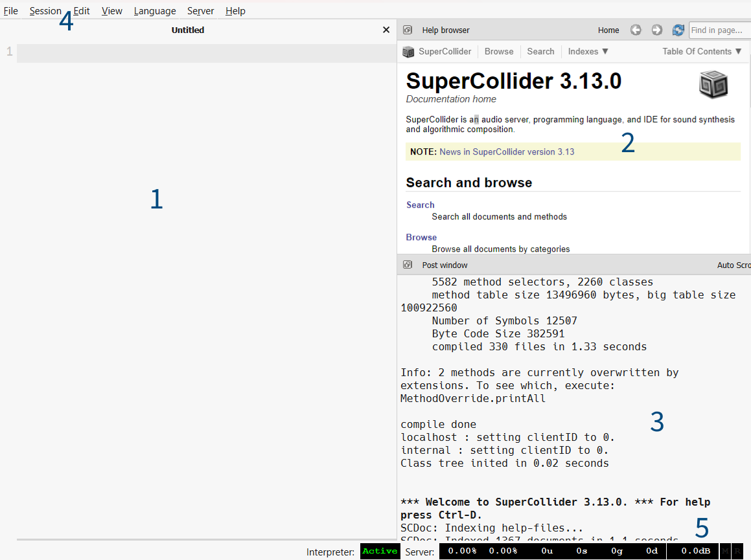
Task: Open the Browse by categories link
Action: [x=421, y=238]
